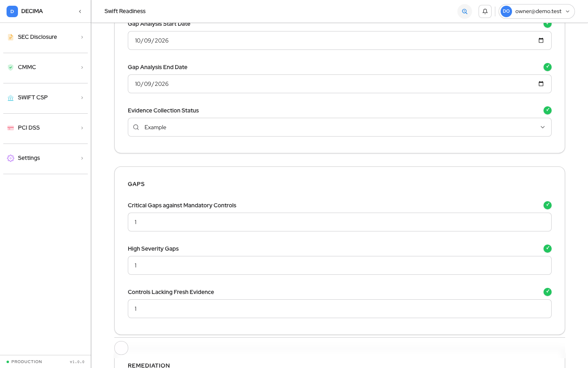Expand the Settings menu chevron

(x=82, y=158)
